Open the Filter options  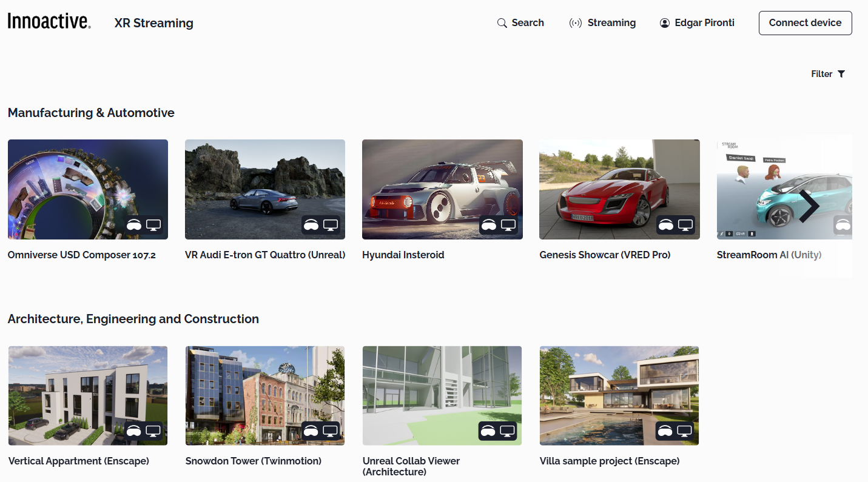click(x=827, y=74)
